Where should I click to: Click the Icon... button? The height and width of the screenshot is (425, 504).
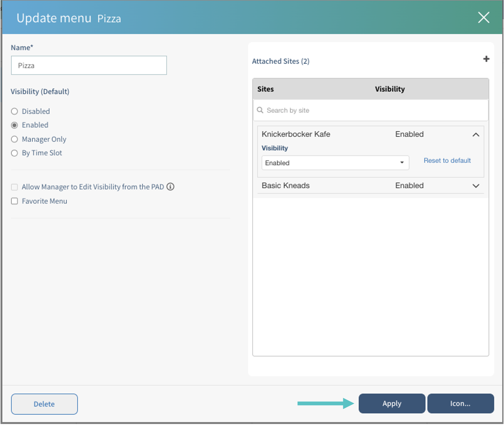tap(460, 404)
